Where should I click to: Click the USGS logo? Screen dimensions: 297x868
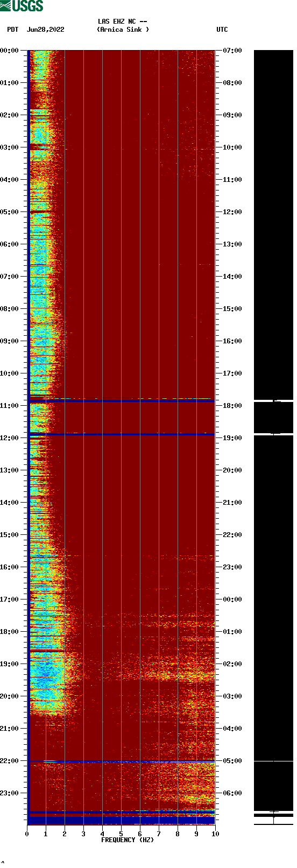[x=22, y=6]
